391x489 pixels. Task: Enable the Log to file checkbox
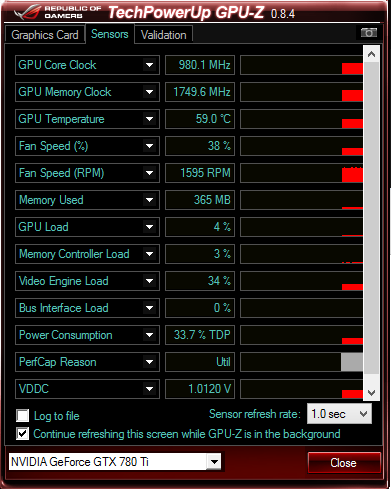click(x=23, y=416)
